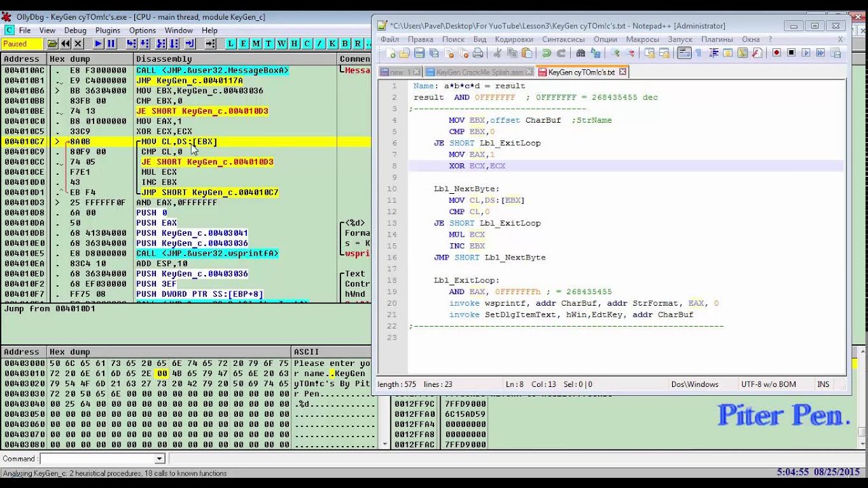Restart program with rewind icon in OllyDbg
This screenshot has height=488, width=868.
[x=66, y=43]
